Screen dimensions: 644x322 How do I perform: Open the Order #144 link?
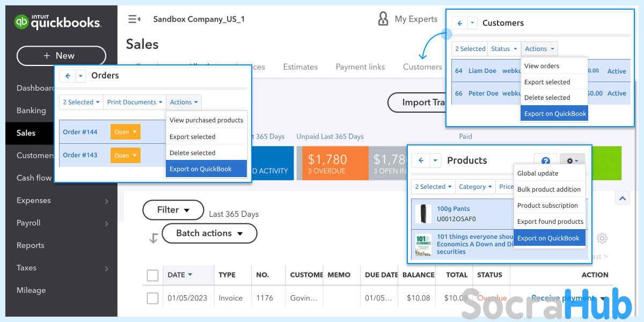80,132
